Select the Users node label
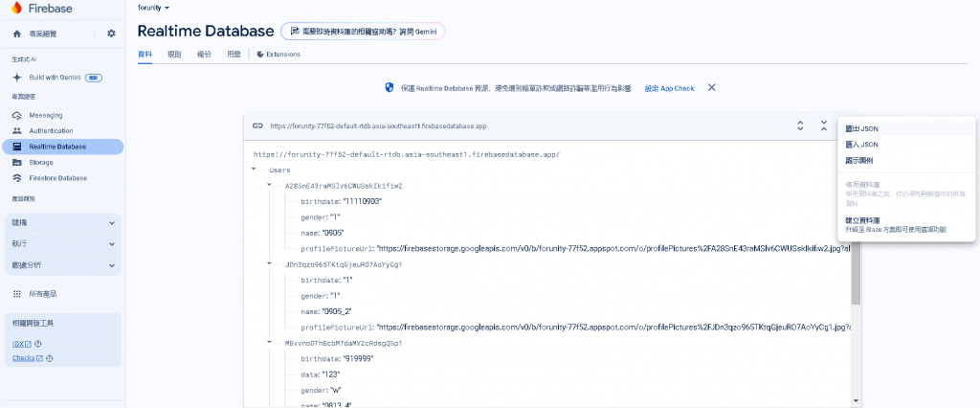This screenshot has height=408, width=980. (279, 170)
